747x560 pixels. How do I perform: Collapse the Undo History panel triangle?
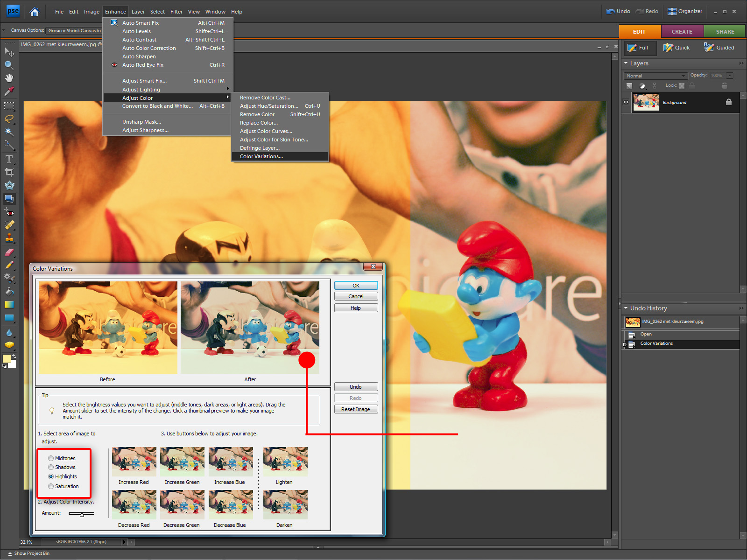[x=626, y=308]
